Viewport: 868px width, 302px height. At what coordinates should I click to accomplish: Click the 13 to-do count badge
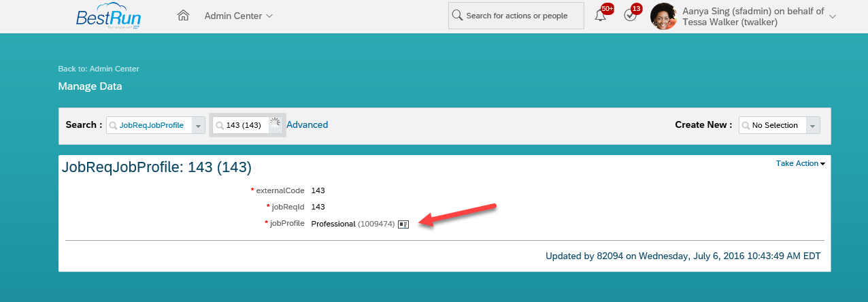pos(636,9)
